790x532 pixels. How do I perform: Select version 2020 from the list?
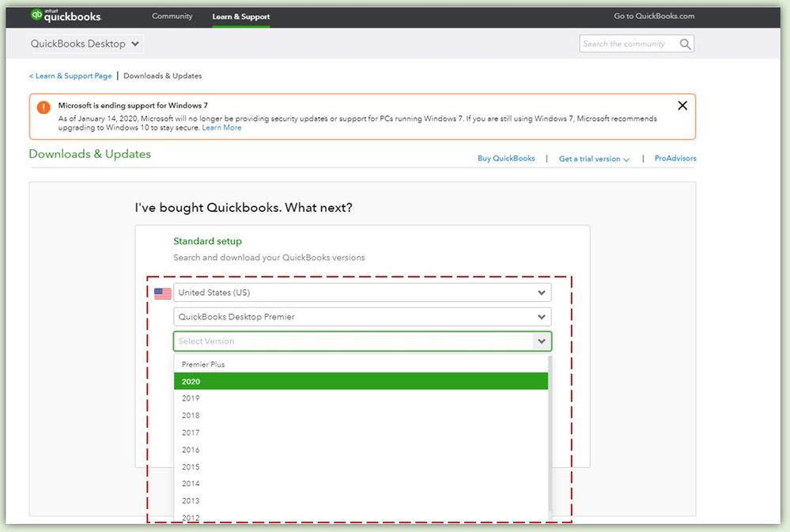361,381
